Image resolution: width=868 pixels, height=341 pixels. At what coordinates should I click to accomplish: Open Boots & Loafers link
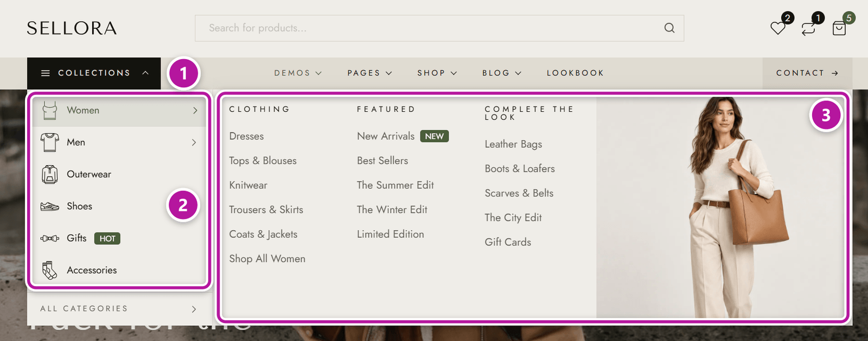(520, 169)
